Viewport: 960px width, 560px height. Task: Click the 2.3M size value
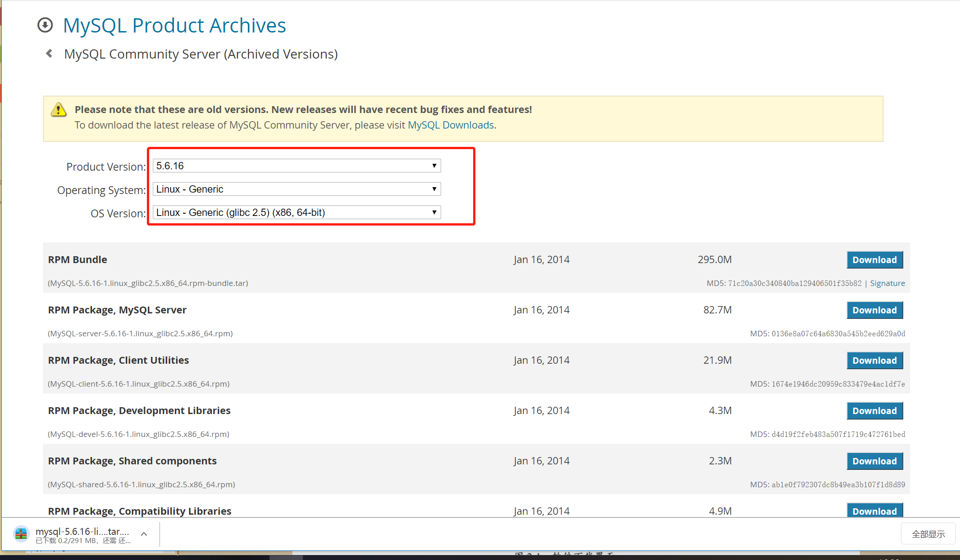720,461
